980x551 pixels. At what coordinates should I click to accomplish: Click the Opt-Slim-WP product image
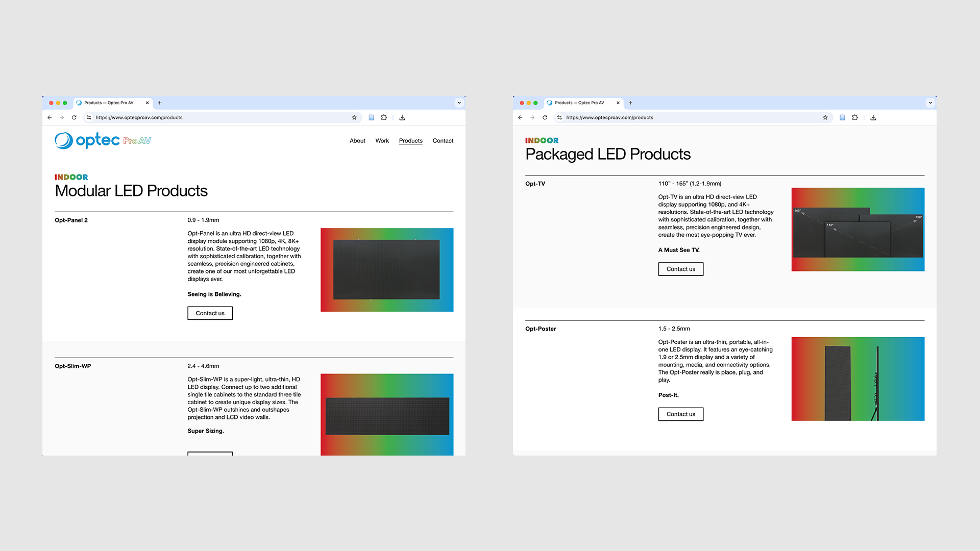click(x=387, y=415)
